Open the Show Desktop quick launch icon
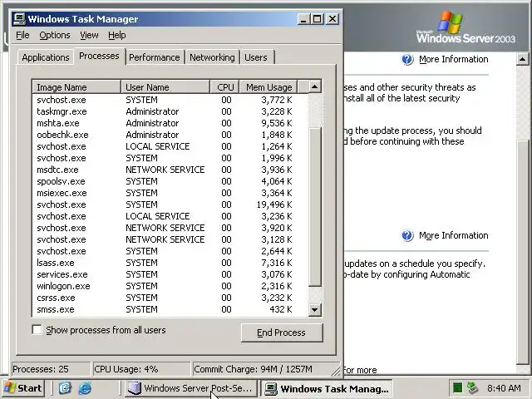Image resolution: width=532 pixels, height=399 pixels. pos(65,388)
